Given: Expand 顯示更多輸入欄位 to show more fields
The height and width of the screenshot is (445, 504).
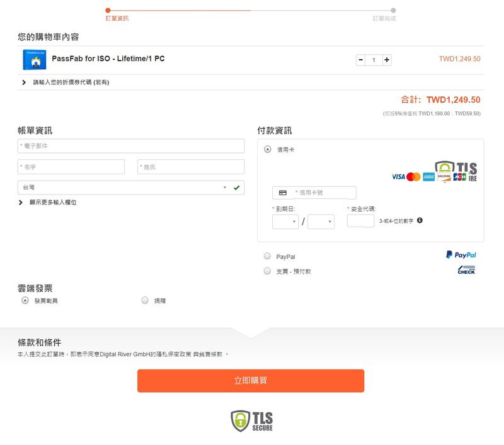Looking at the screenshot, I should 48,203.
